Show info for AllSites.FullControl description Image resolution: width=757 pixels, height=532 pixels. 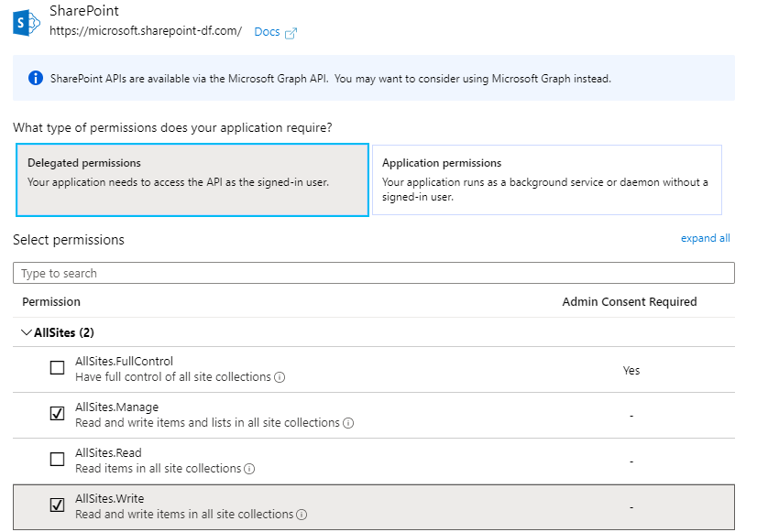[x=280, y=377]
